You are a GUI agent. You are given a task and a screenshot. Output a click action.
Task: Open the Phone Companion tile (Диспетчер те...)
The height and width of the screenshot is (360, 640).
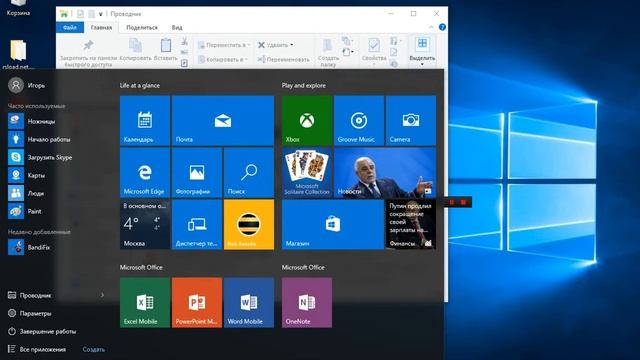coord(197,224)
